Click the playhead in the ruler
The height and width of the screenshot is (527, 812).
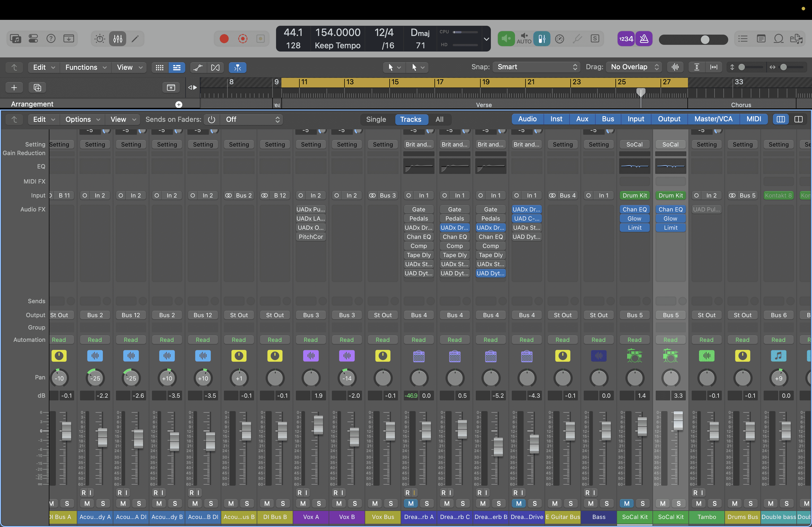point(641,92)
